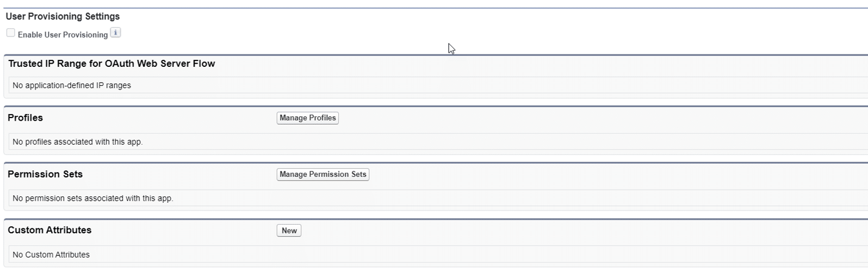Image resolution: width=868 pixels, height=273 pixels.
Task: Create a New custom attribute
Action: [289, 231]
